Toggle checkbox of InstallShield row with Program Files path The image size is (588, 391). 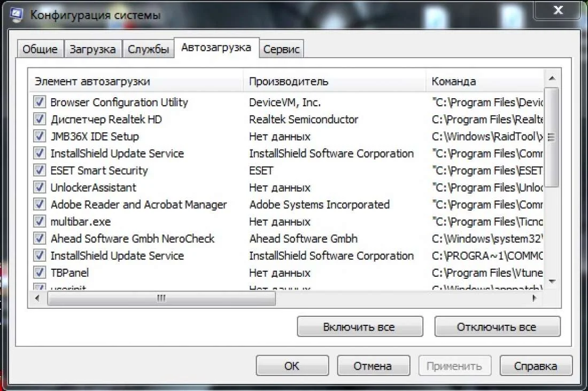point(40,153)
